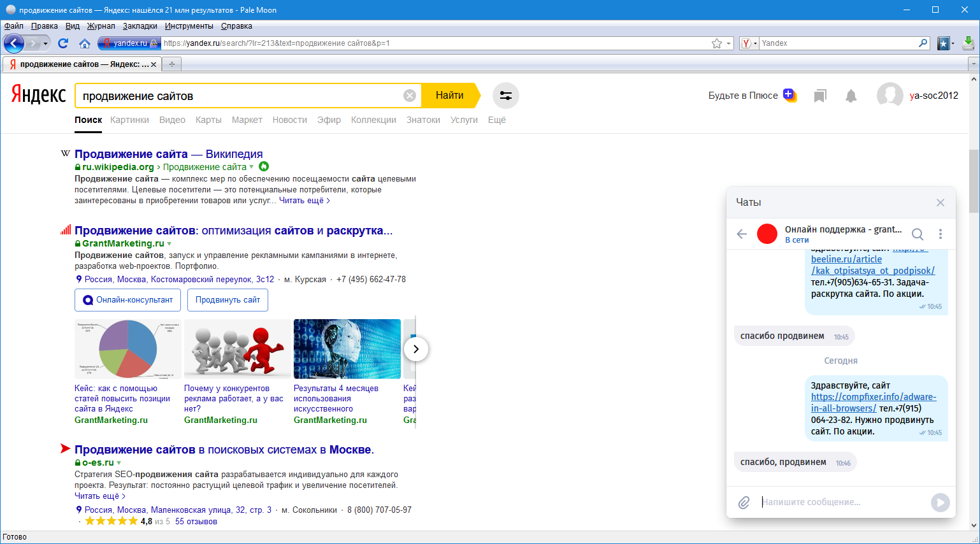Close the 'продвижение сайтов' browser tab

(x=154, y=64)
